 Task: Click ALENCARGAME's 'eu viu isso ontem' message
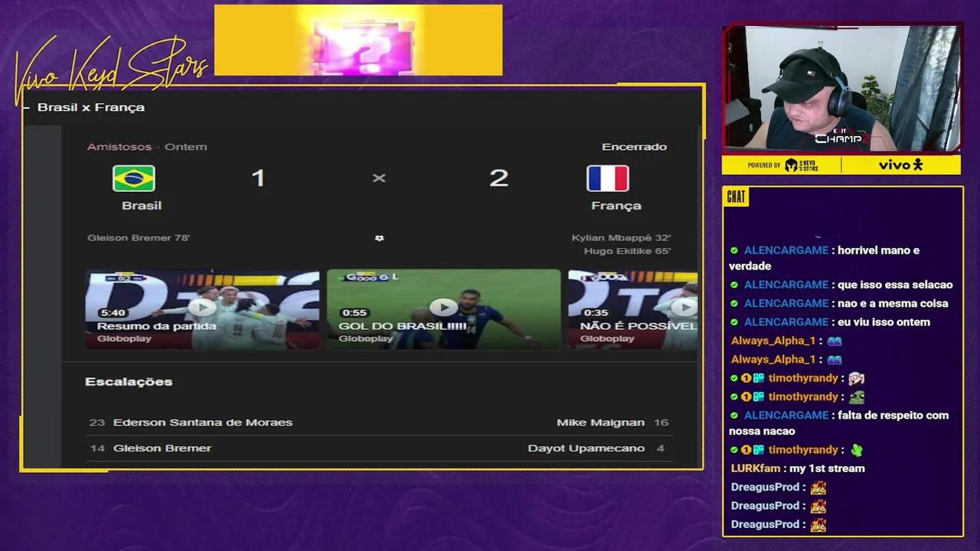tap(830, 322)
